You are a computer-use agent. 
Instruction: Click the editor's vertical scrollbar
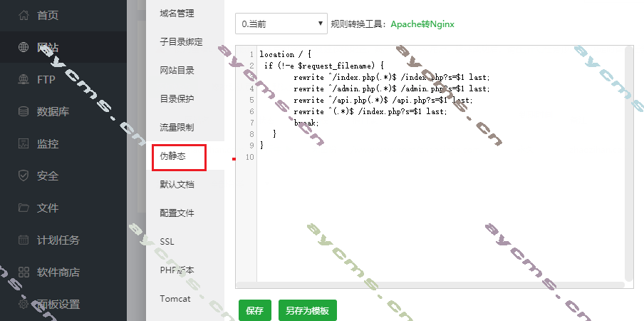[x=628, y=163]
